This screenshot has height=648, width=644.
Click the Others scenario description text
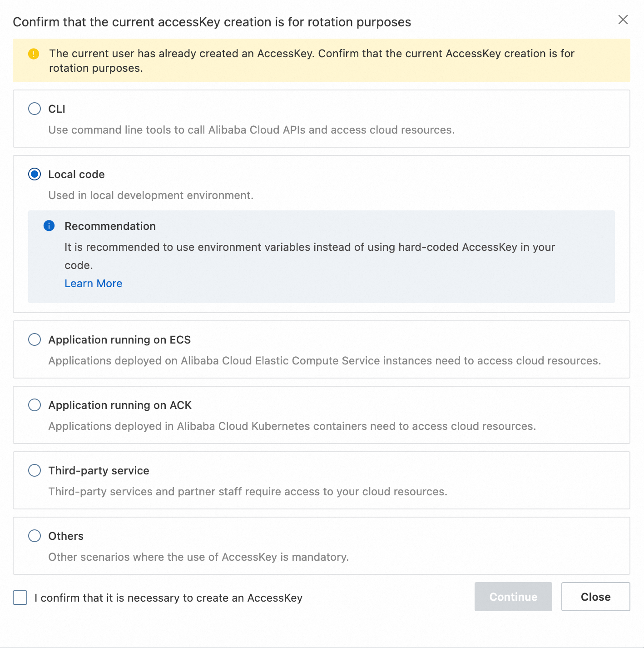tap(198, 557)
